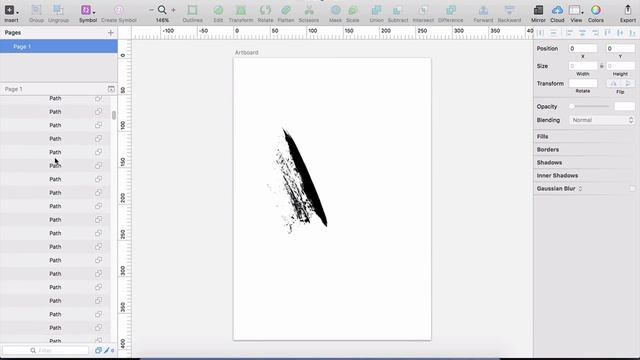Align left using inspector icon
Image resolution: width=640 pixels, height=360 pixels.
tap(570, 33)
